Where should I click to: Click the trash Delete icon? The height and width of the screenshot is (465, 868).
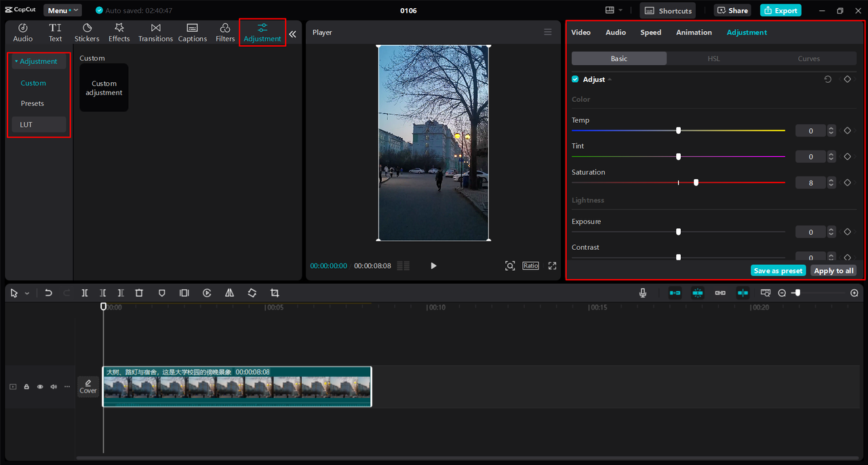pyautogui.click(x=139, y=293)
